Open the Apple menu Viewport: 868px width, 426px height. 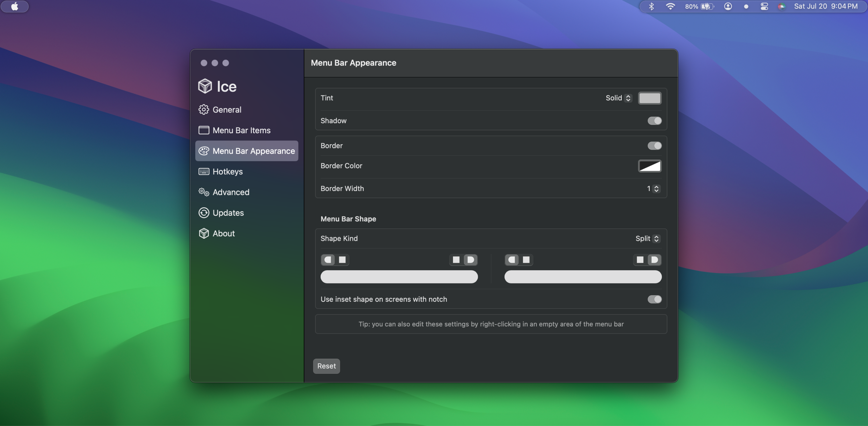[15, 6]
